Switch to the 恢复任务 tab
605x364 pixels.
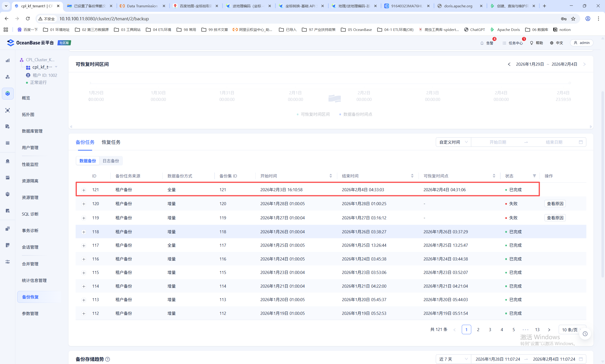tap(111, 142)
